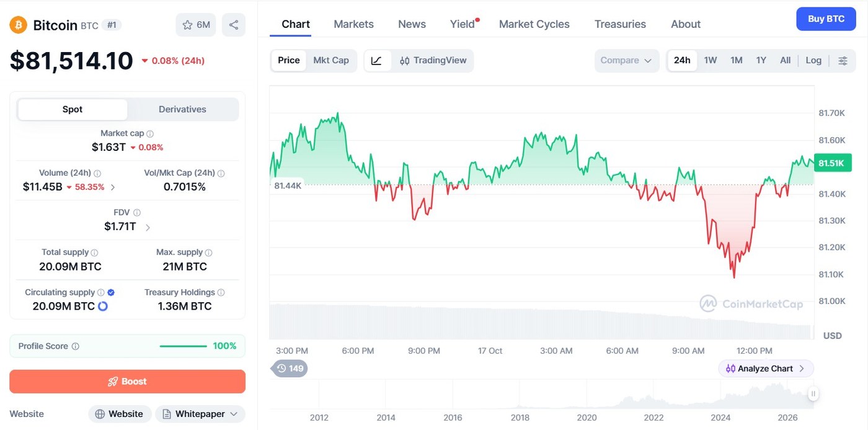The height and width of the screenshot is (430, 868).
Task: Click the Profile Score progress bar
Action: point(184,346)
